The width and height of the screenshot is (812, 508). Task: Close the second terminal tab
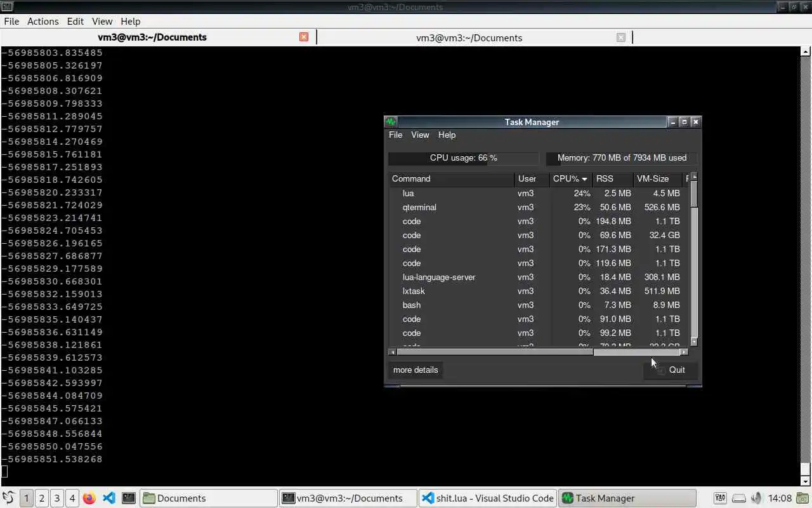[x=621, y=37]
